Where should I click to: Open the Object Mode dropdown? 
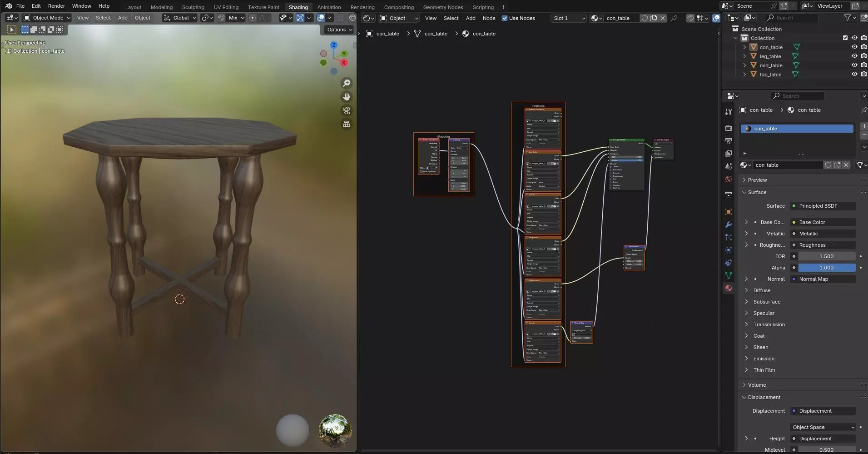click(47, 18)
